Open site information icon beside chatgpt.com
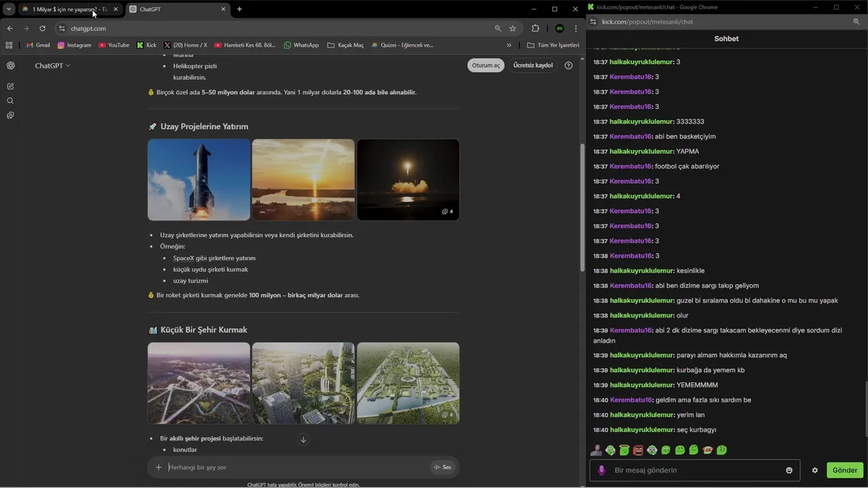Screen dimensions: 868x488 (x=62, y=28)
